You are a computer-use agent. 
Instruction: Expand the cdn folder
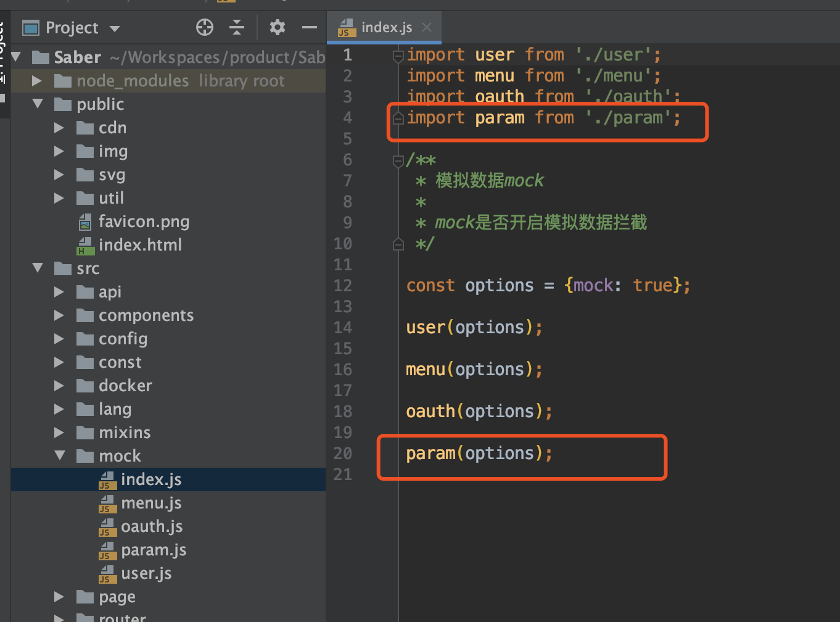pyautogui.click(x=59, y=128)
